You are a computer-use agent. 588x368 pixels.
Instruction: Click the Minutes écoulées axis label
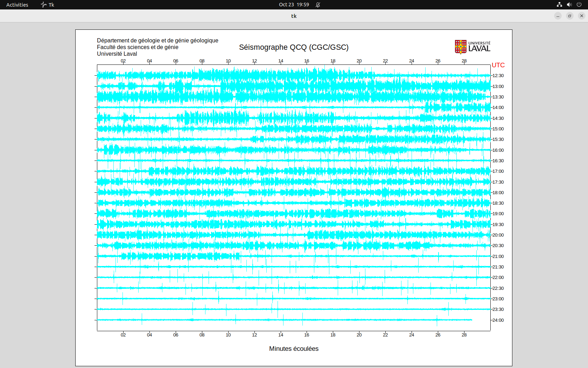[x=294, y=349]
